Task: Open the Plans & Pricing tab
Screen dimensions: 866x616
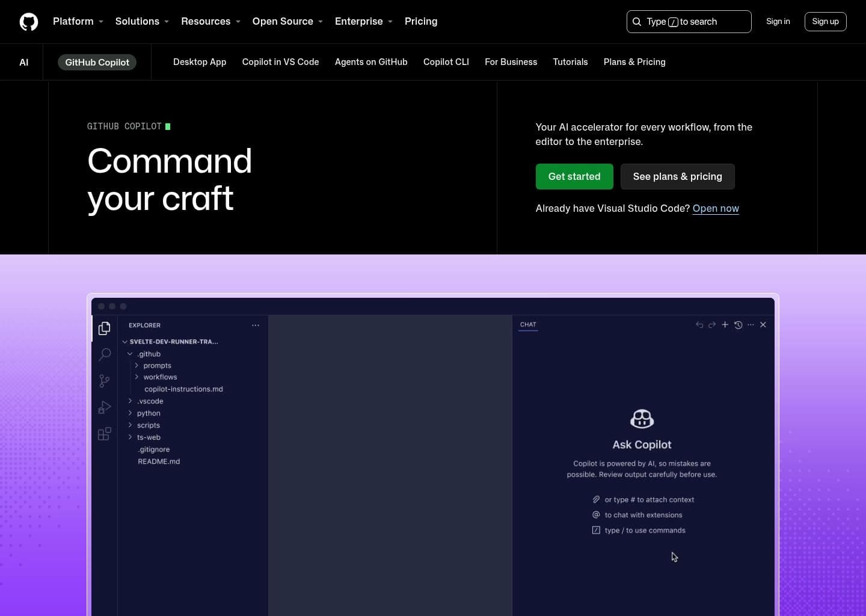Action: click(634, 62)
